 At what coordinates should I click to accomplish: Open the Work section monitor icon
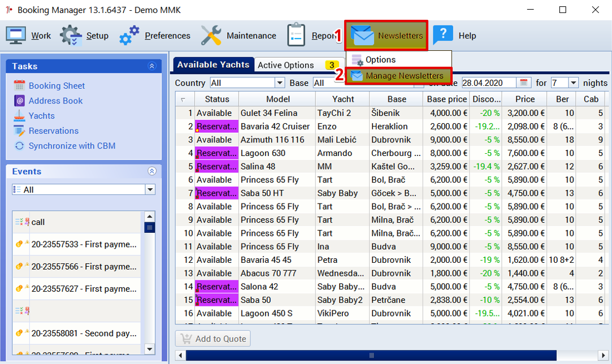tap(16, 36)
